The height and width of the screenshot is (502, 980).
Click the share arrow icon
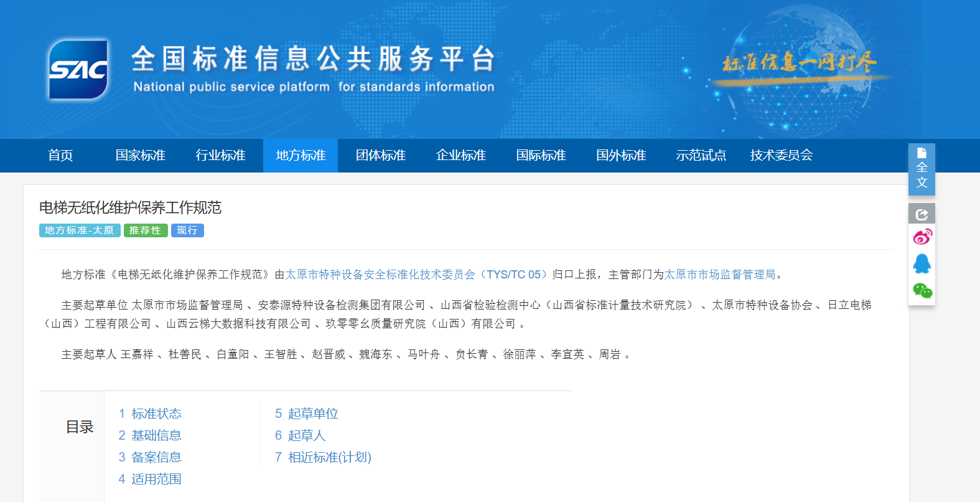[922, 214]
